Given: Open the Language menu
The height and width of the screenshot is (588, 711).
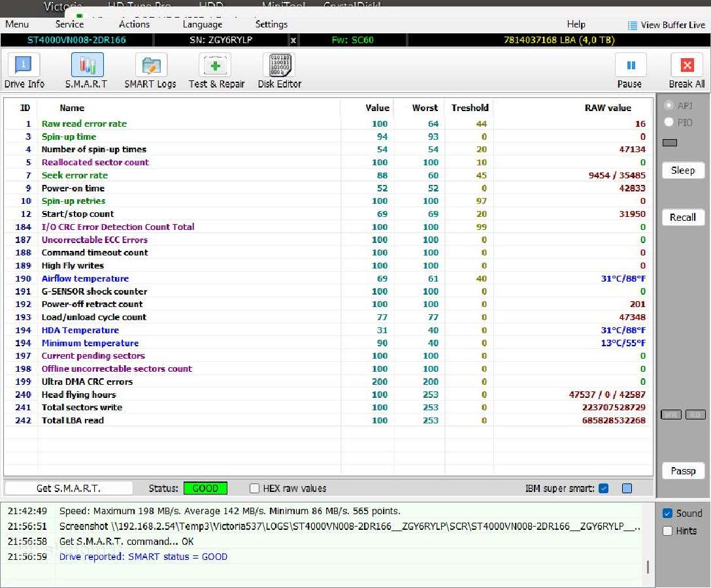Looking at the screenshot, I should click(202, 24).
